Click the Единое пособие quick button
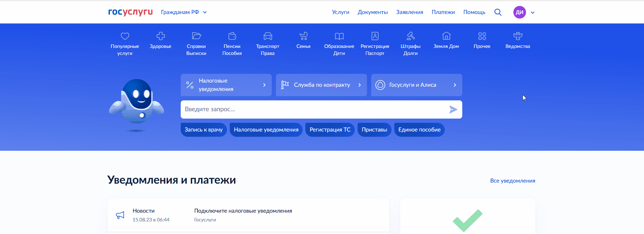Viewport: 644px width, 234px height. (x=419, y=130)
